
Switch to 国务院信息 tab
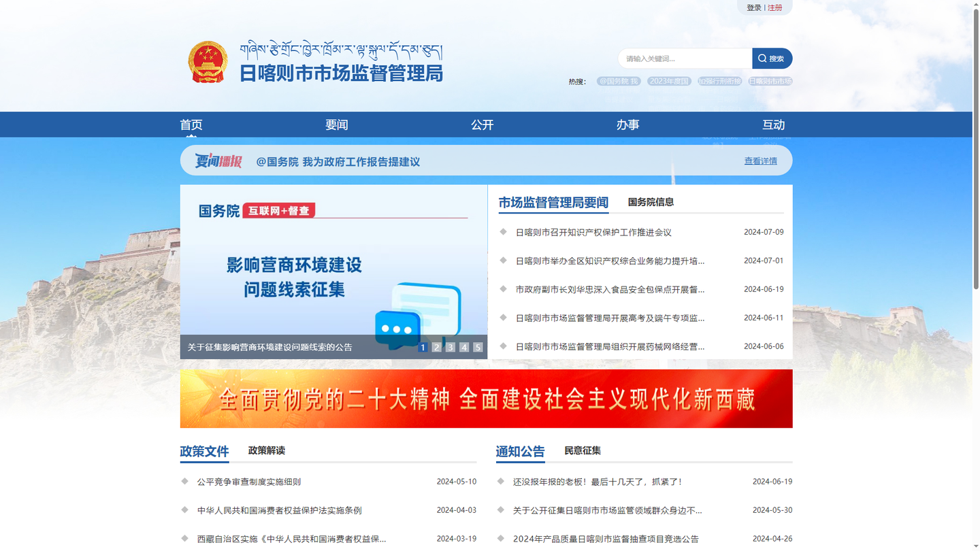tap(651, 202)
